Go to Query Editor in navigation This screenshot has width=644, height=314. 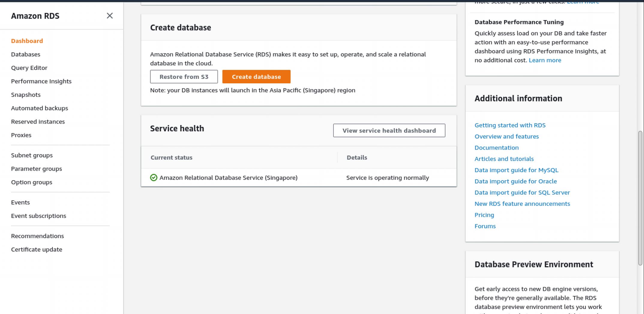(29, 68)
